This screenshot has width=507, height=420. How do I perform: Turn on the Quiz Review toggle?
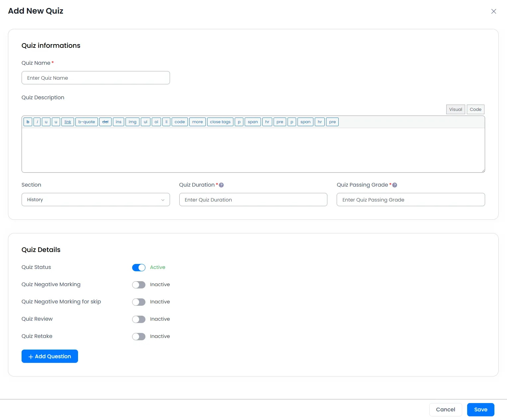pyautogui.click(x=139, y=319)
